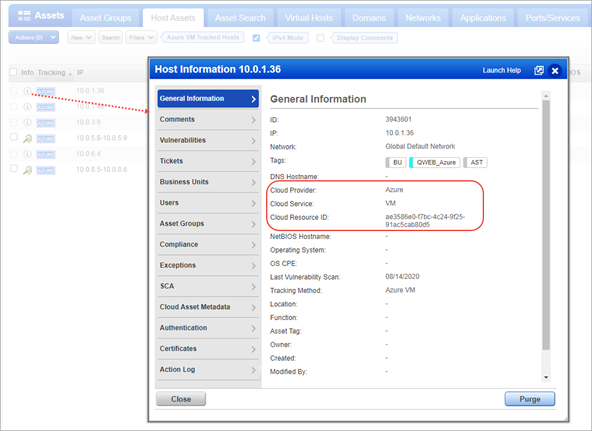Open the Filters dropdown
Image resolution: width=592 pixels, height=431 pixels.
141,37
